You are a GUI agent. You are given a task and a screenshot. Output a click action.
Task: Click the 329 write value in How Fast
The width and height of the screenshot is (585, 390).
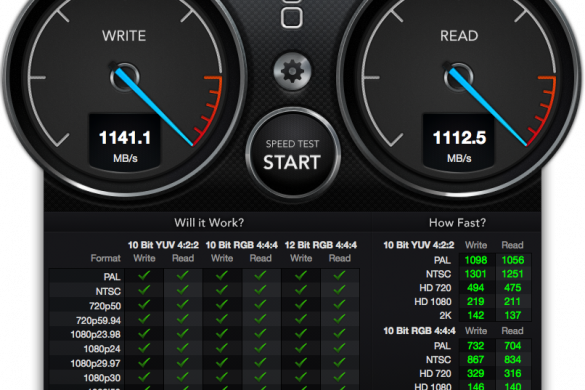[476, 374]
